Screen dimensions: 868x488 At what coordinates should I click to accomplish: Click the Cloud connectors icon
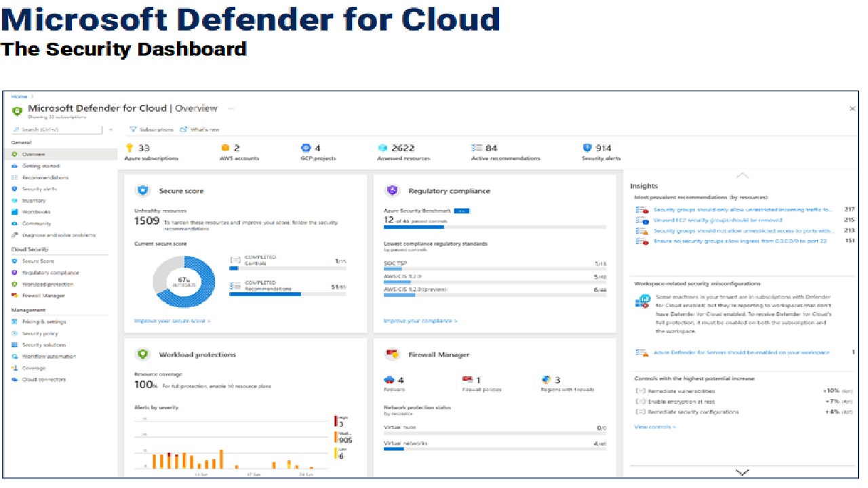[x=14, y=380]
